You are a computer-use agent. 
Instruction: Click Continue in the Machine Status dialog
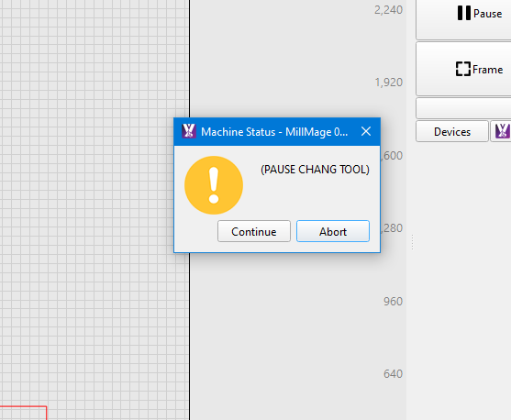tap(254, 231)
